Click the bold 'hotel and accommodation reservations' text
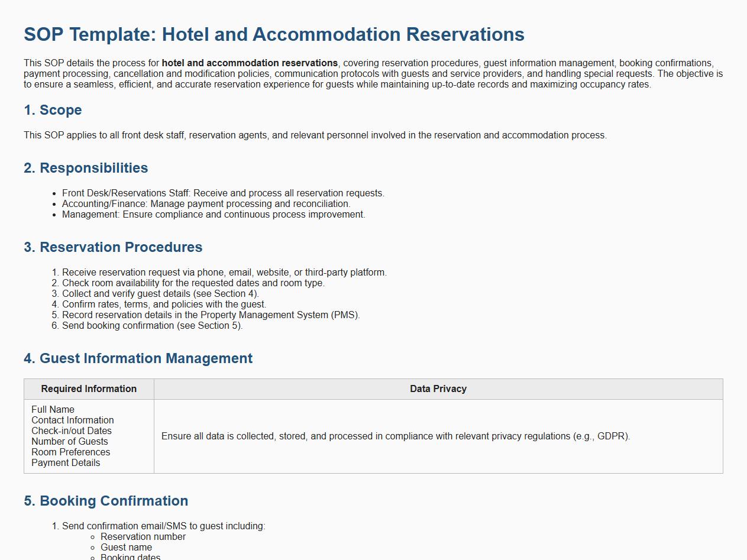Image resolution: width=747 pixels, height=560 pixels. pyautogui.click(x=250, y=63)
